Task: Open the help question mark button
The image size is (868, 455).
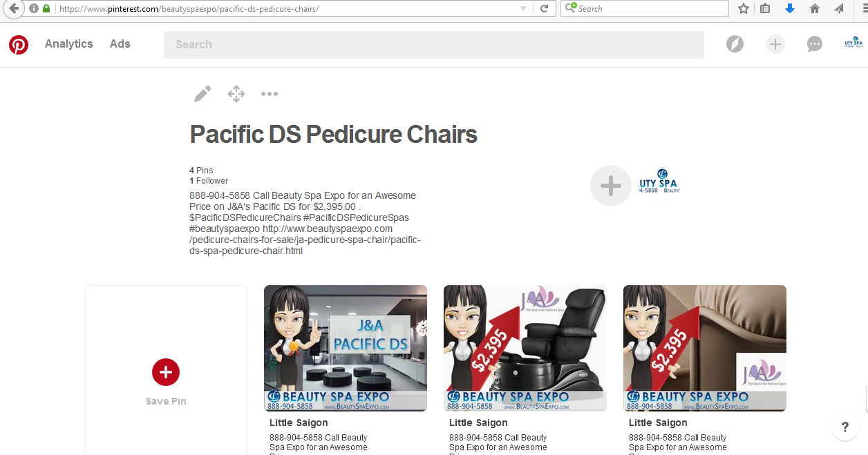Action: pyautogui.click(x=845, y=427)
